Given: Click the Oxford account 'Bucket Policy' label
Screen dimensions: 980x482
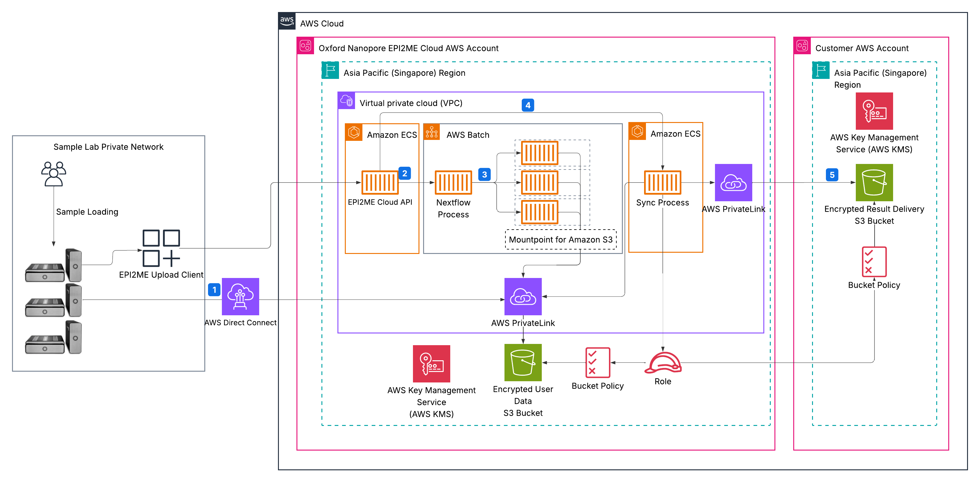Looking at the screenshot, I should (x=598, y=386).
